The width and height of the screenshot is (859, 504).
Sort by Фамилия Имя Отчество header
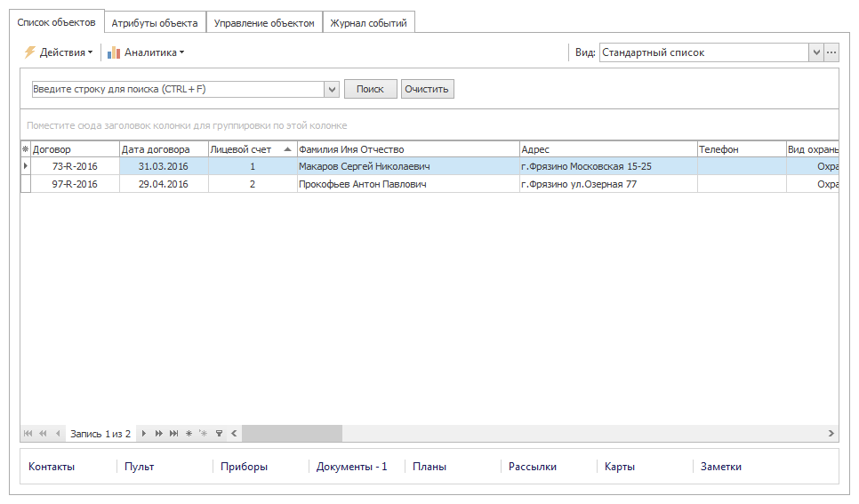408,149
